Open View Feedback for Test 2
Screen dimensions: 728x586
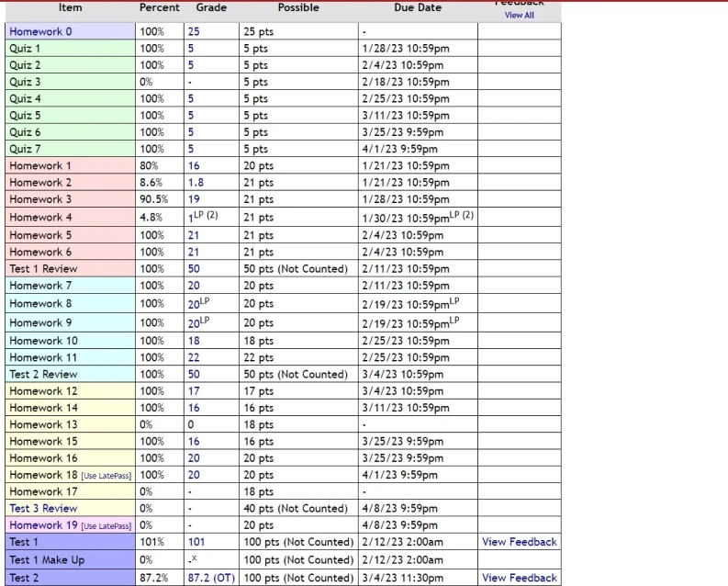pyautogui.click(x=519, y=578)
